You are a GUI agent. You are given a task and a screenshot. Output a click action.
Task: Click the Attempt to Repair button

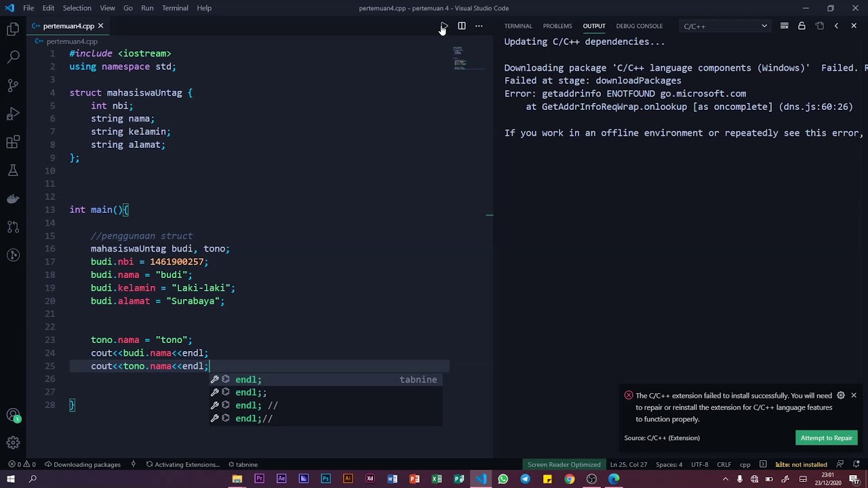click(827, 438)
